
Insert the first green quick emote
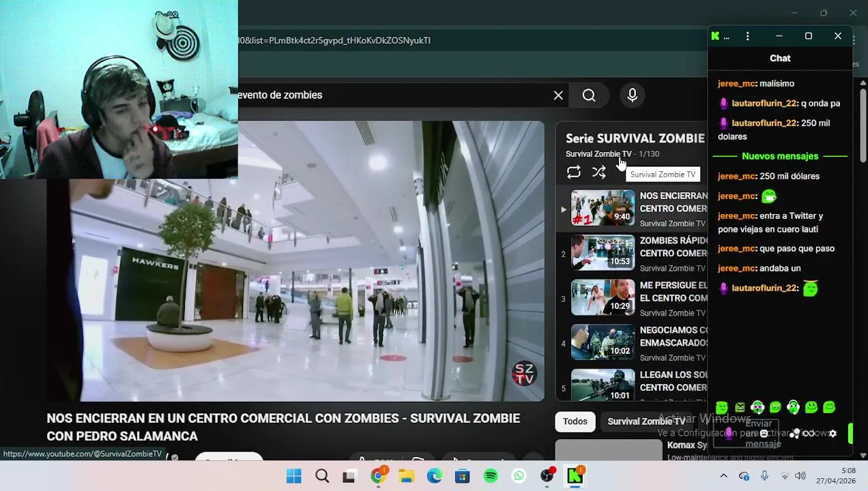(x=722, y=408)
